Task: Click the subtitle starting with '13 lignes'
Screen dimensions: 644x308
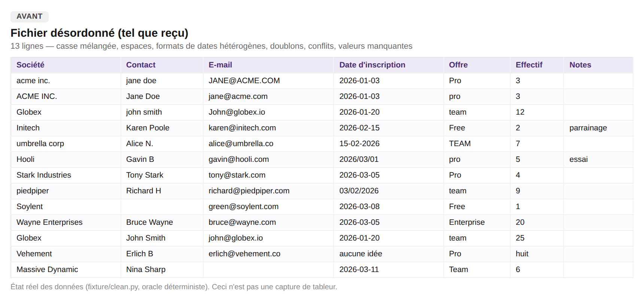Action: (211, 46)
